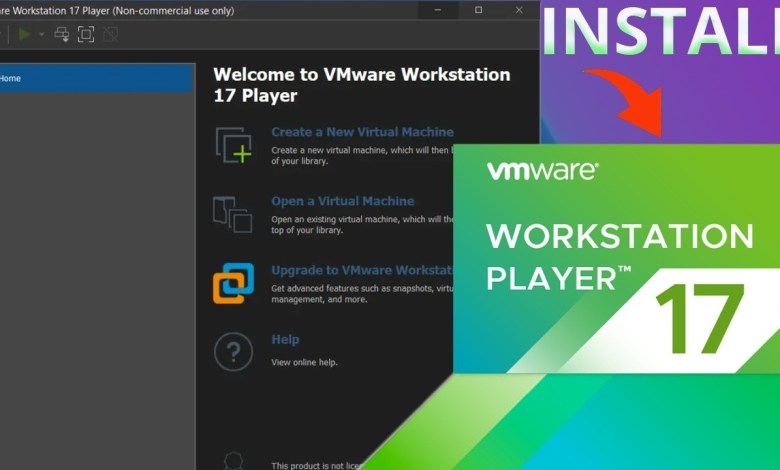
Task: Click Send Ctrl+Alt+Del toolbar icon
Action: tap(62, 34)
